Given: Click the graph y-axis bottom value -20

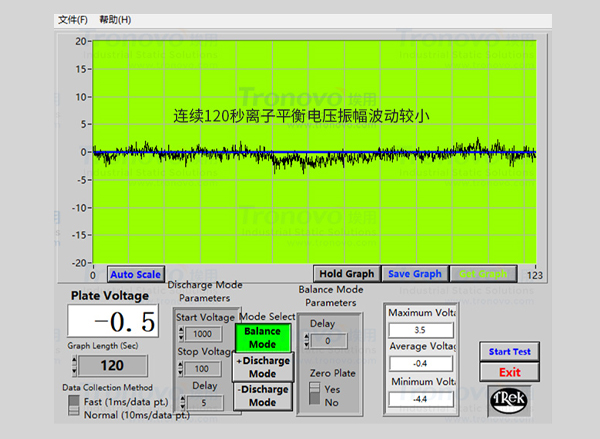Looking at the screenshot, I should pos(79,263).
